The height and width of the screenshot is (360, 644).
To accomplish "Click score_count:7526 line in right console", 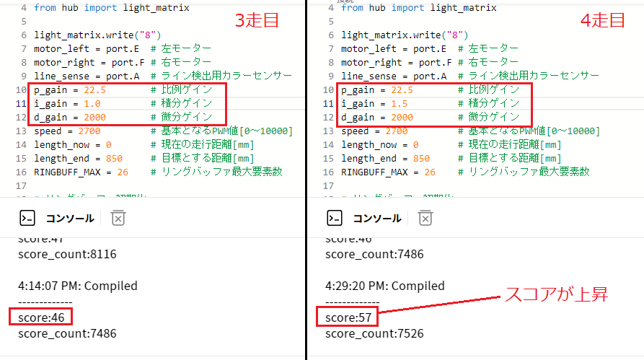I will pos(374,333).
